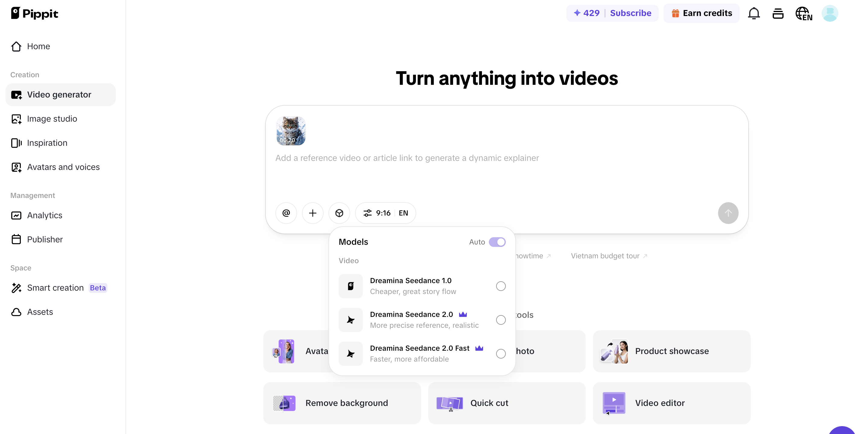Click "Faster, more affordable" description
This screenshot has width=868, height=434.
[x=409, y=359]
